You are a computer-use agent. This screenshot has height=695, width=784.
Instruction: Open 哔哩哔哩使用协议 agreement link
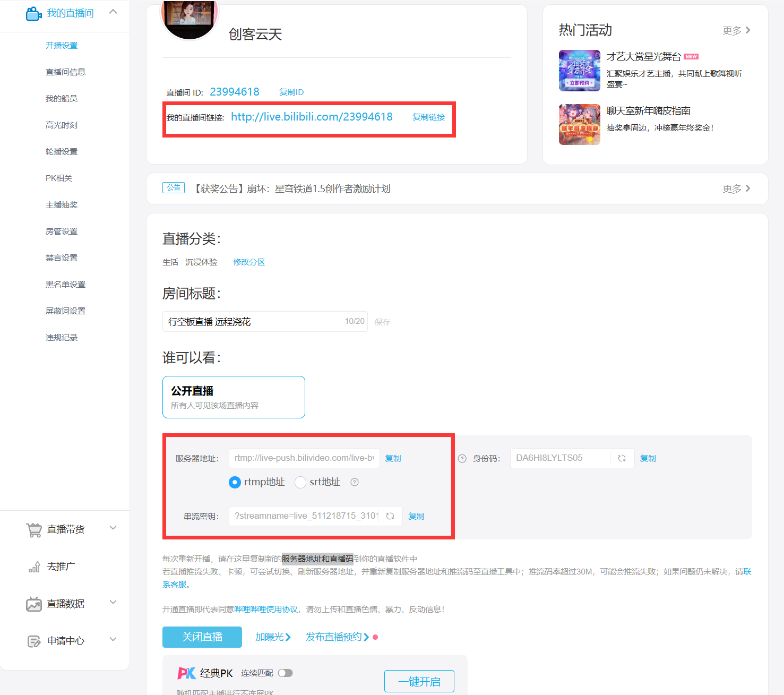pos(266,609)
